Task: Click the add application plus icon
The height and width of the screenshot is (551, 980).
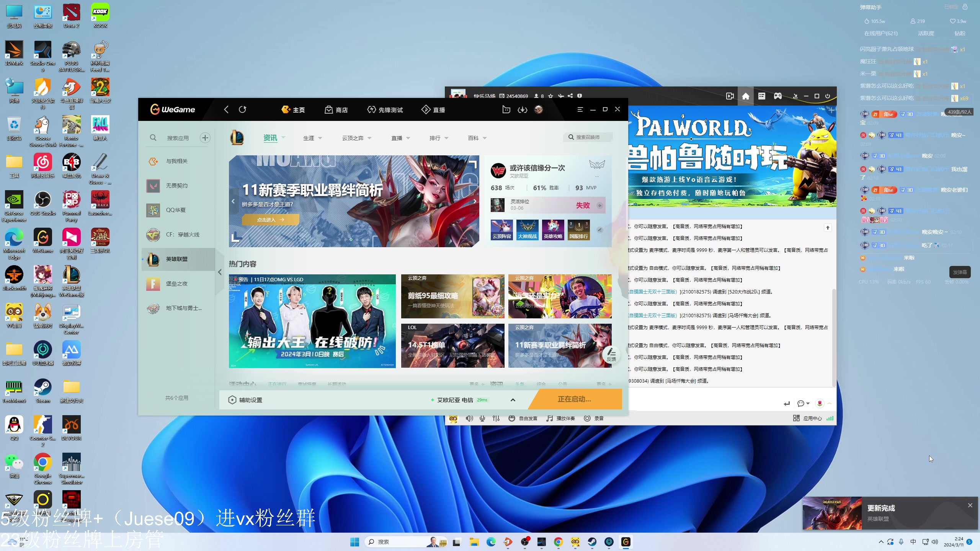Action: pyautogui.click(x=205, y=138)
